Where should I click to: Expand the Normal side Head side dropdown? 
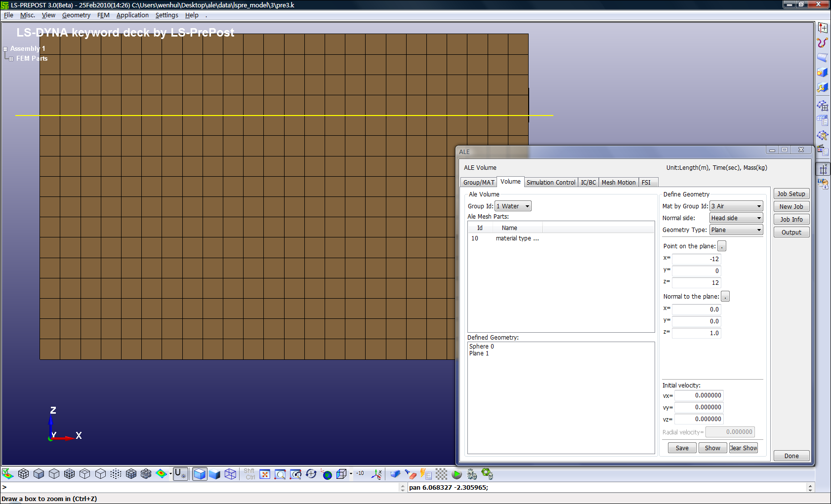(736, 218)
